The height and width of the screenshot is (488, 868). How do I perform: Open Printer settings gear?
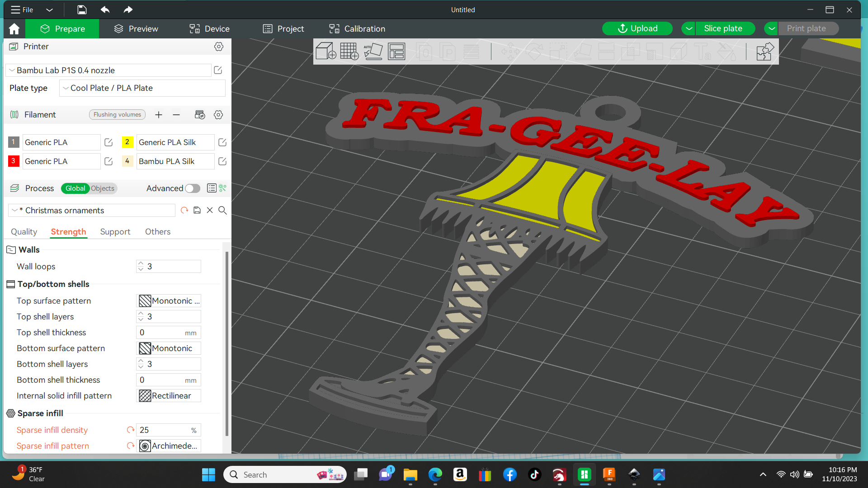219,47
